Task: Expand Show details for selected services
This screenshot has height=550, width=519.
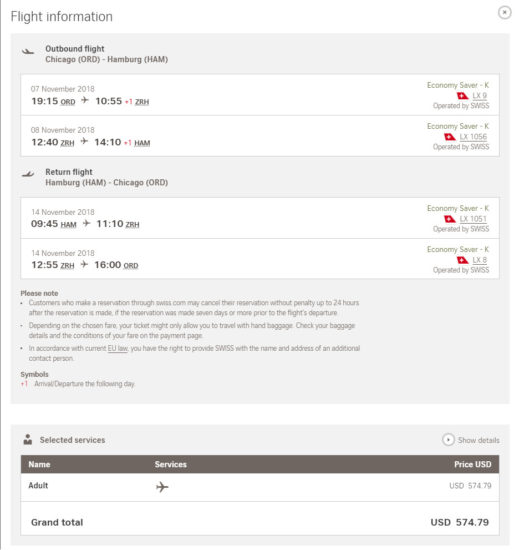Action: (x=471, y=440)
